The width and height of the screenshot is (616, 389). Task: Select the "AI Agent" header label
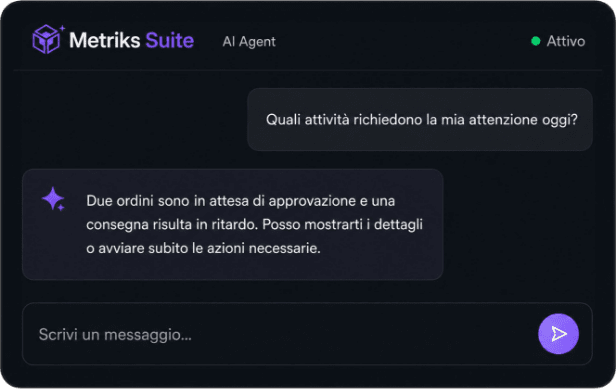tap(249, 42)
